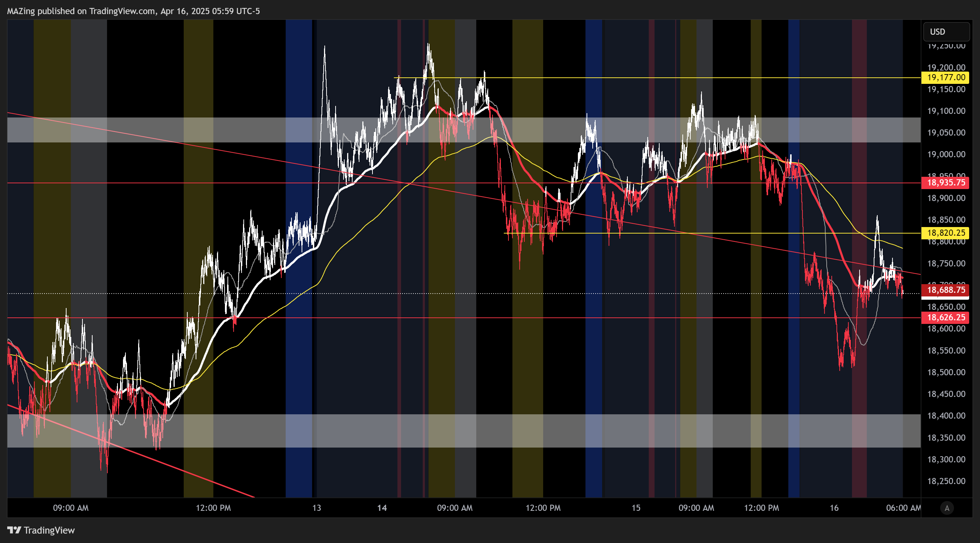Image resolution: width=980 pixels, height=543 pixels.
Task: Click date label 13 on time axis
Action: (316, 508)
